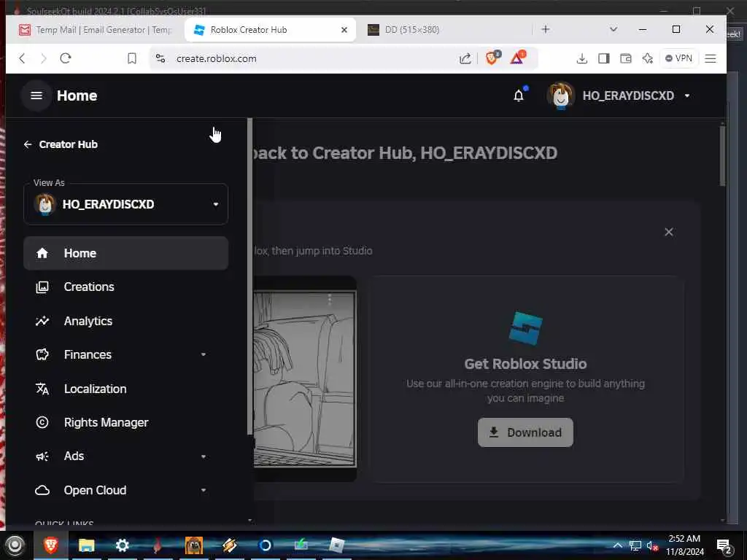The width and height of the screenshot is (747, 560).
Task: Click the Roblox Studio logo icon
Action: 525,328
